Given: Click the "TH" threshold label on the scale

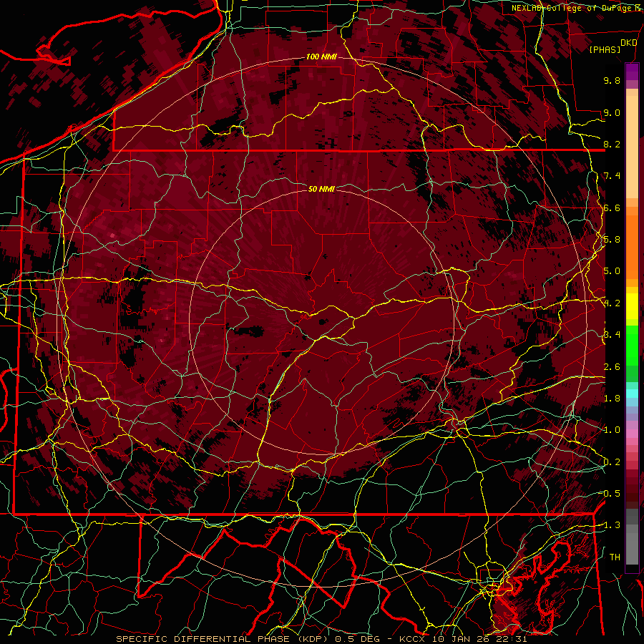Looking at the screenshot, I should pyautogui.click(x=615, y=557).
